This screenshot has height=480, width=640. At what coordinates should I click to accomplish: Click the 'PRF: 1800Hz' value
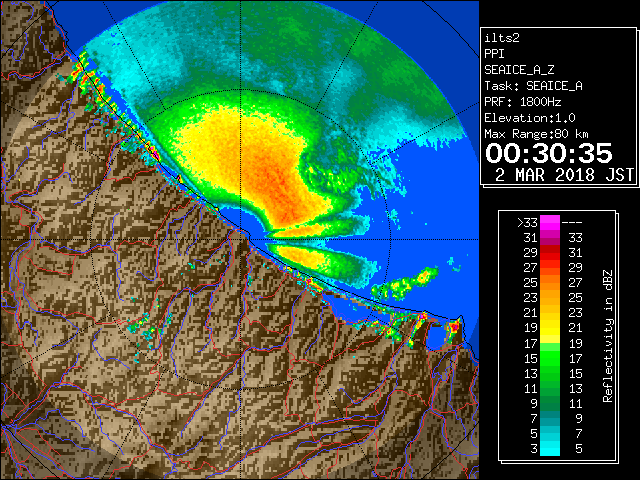[x=522, y=102]
